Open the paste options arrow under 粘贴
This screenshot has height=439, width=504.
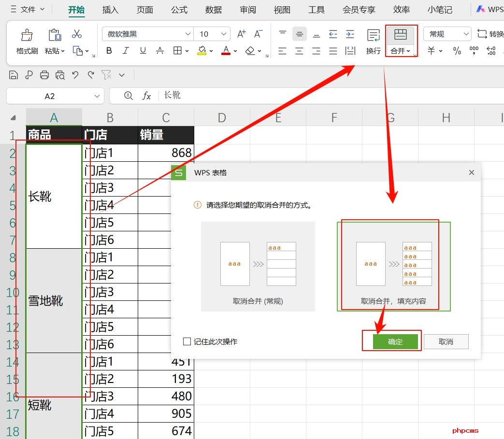click(63, 51)
